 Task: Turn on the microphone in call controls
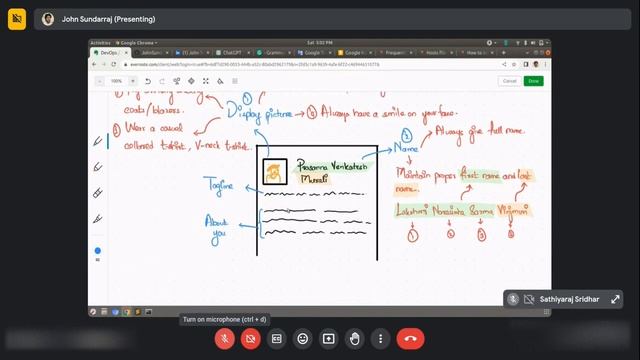point(224,339)
